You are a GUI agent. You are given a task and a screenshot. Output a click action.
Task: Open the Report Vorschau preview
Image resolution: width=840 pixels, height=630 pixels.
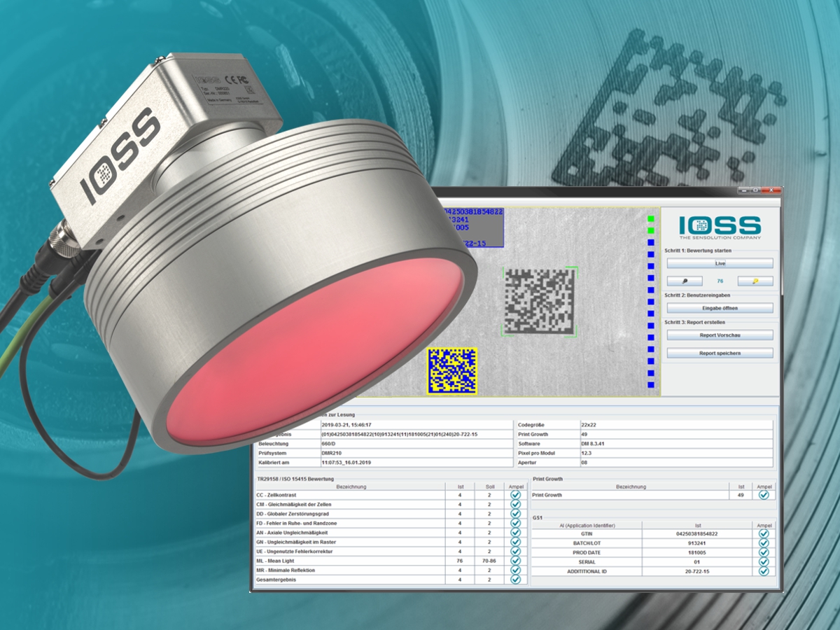[720, 335]
